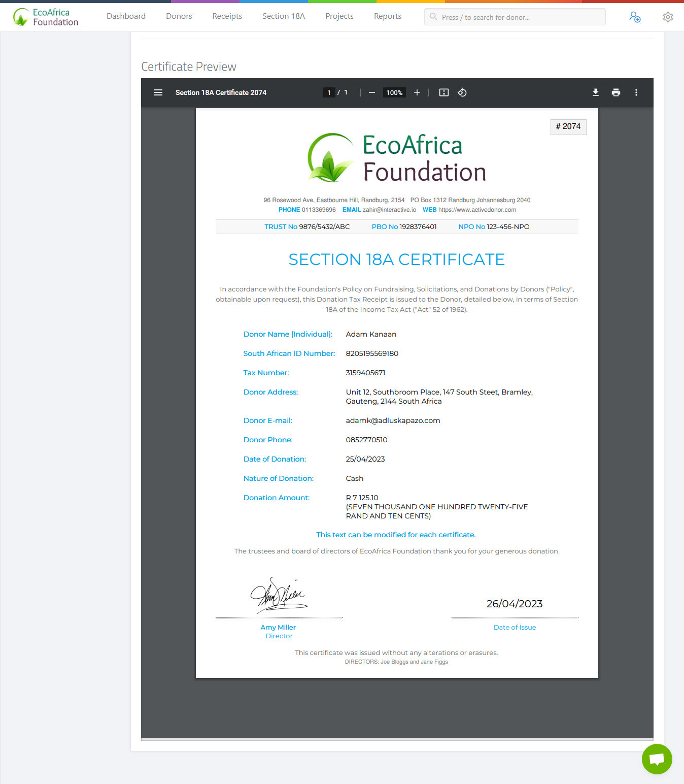This screenshot has width=684, height=784.
Task: Click the EcoAfrica Foundation logo
Action: 45,17
